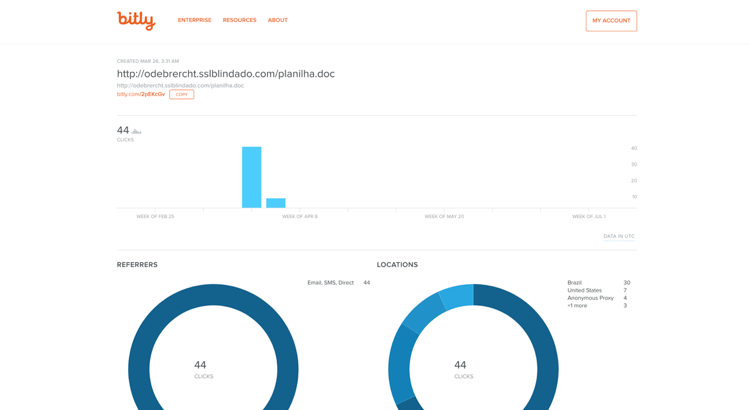The image size is (750, 410).
Task: Click the light blue locations donut segment
Action: pos(457,295)
